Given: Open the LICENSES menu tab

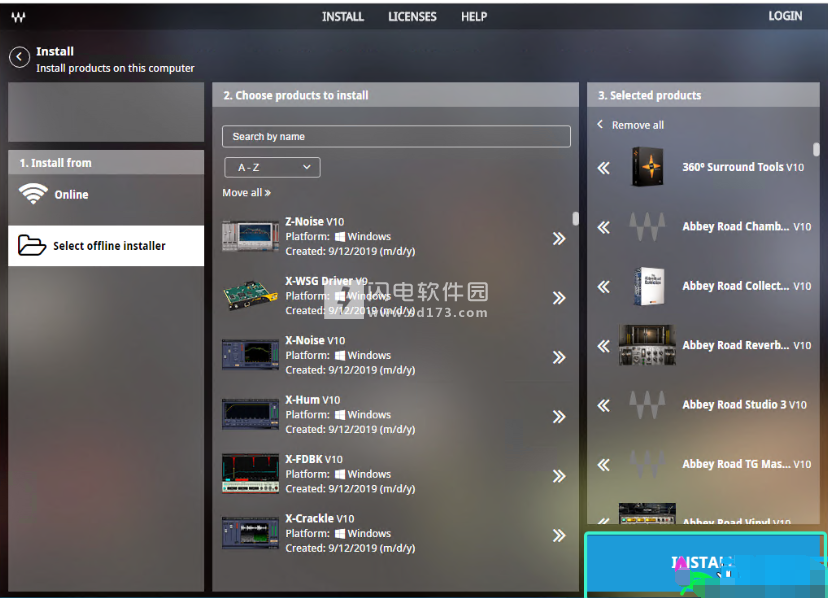Looking at the screenshot, I should click(412, 17).
